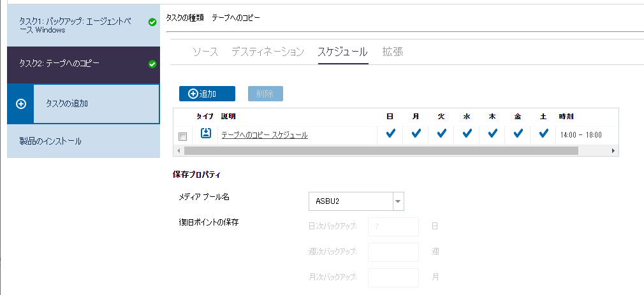Open the 拡張 tab
Viewport: 644px width, 295px height.
(x=393, y=52)
